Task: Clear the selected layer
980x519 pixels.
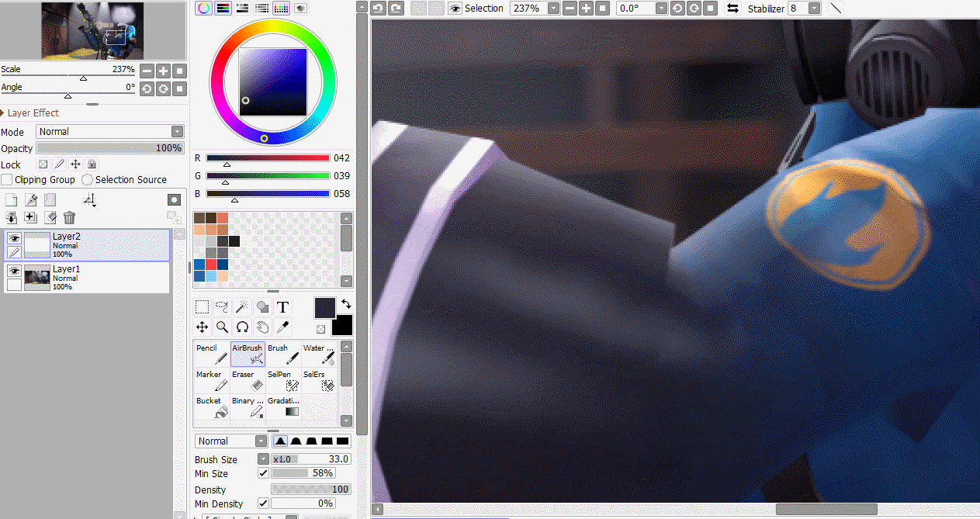Action: (x=50, y=218)
